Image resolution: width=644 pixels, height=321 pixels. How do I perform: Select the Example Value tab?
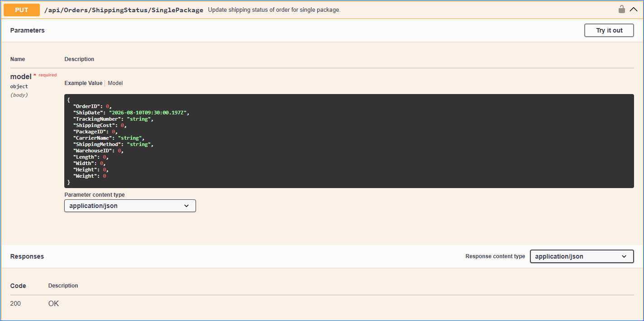pos(84,83)
